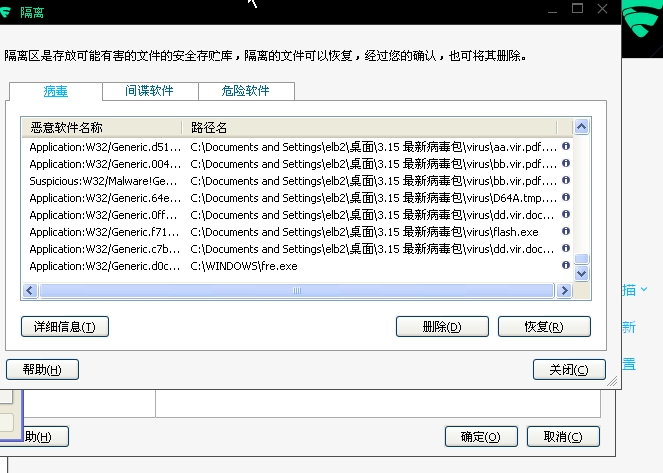663x473 pixels.
Task: Click the 确定(O) button
Action: pyautogui.click(x=480, y=437)
